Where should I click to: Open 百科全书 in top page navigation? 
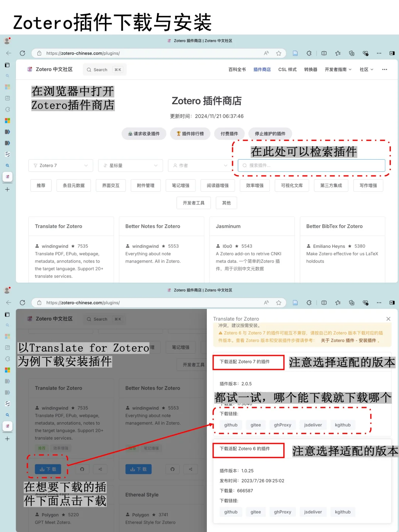point(237,69)
